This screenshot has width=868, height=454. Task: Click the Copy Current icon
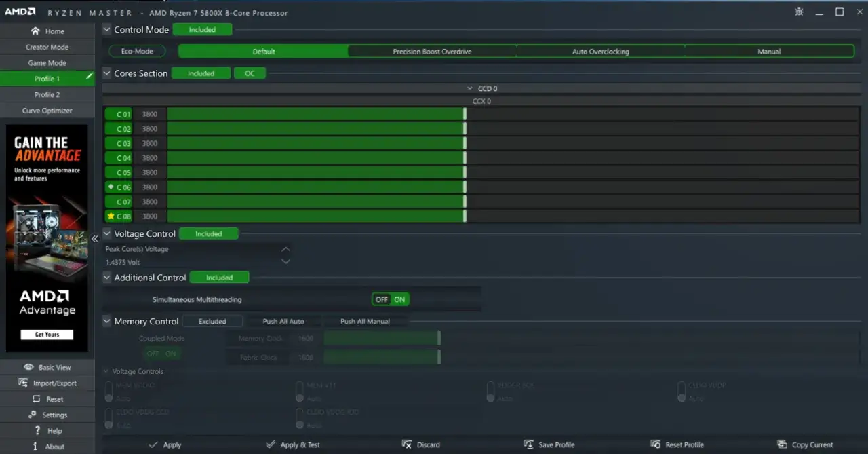pos(782,444)
